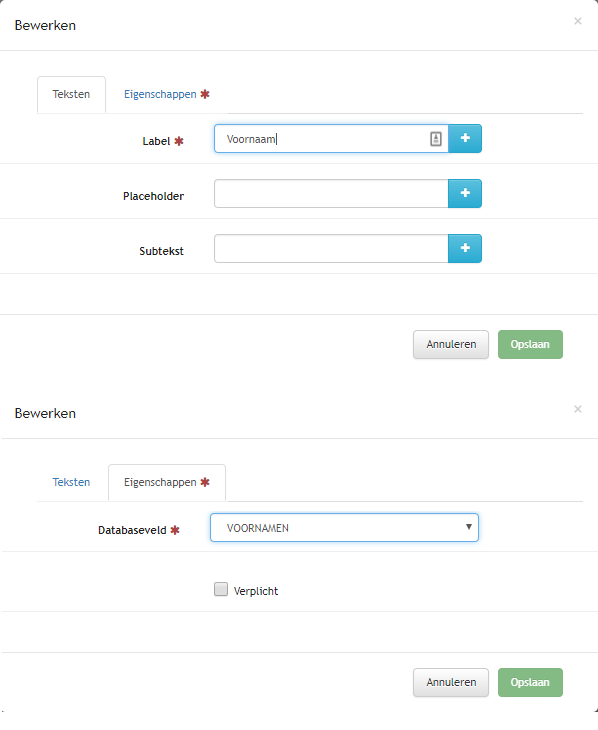
Task: Select the Teksten tab above the Label field
Action: pos(71,95)
